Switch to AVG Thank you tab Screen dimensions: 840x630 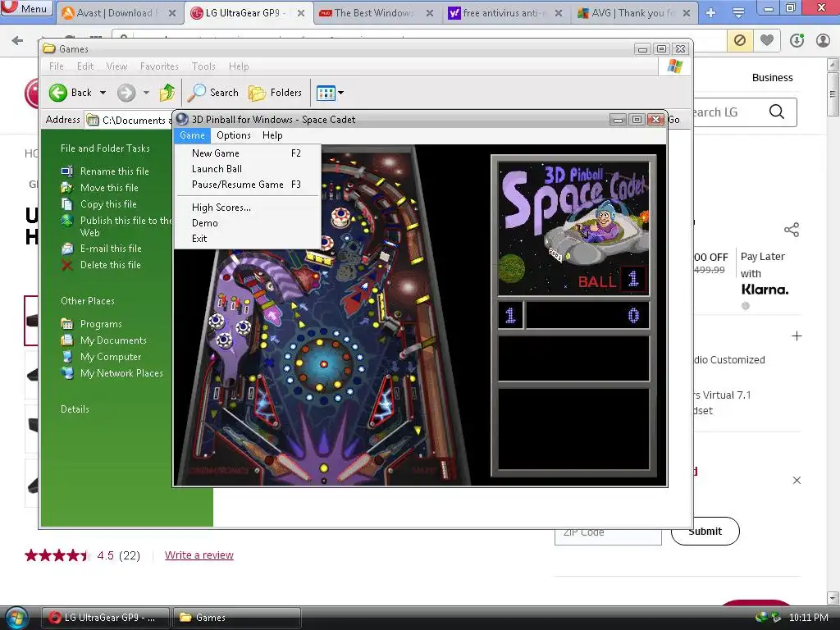[634, 13]
